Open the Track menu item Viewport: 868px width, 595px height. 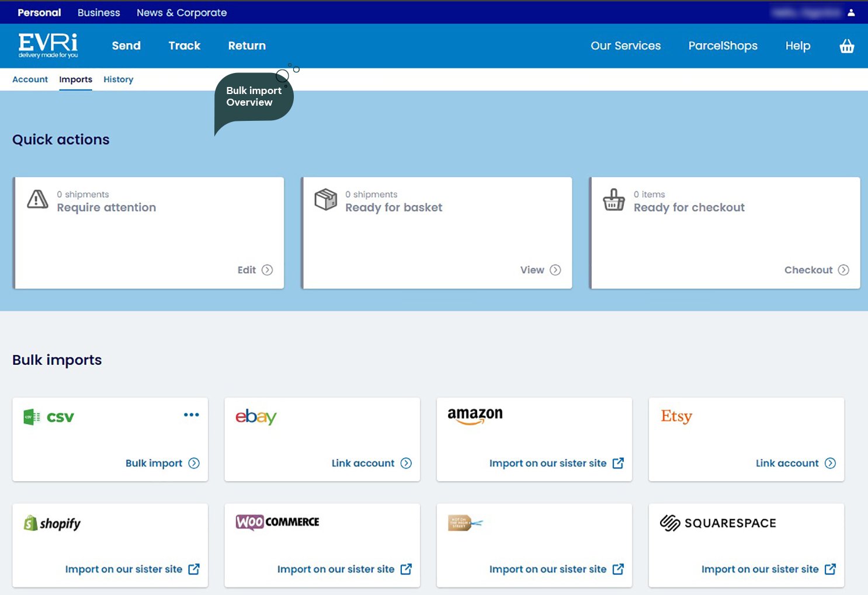pyautogui.click(x=184, y=46)
